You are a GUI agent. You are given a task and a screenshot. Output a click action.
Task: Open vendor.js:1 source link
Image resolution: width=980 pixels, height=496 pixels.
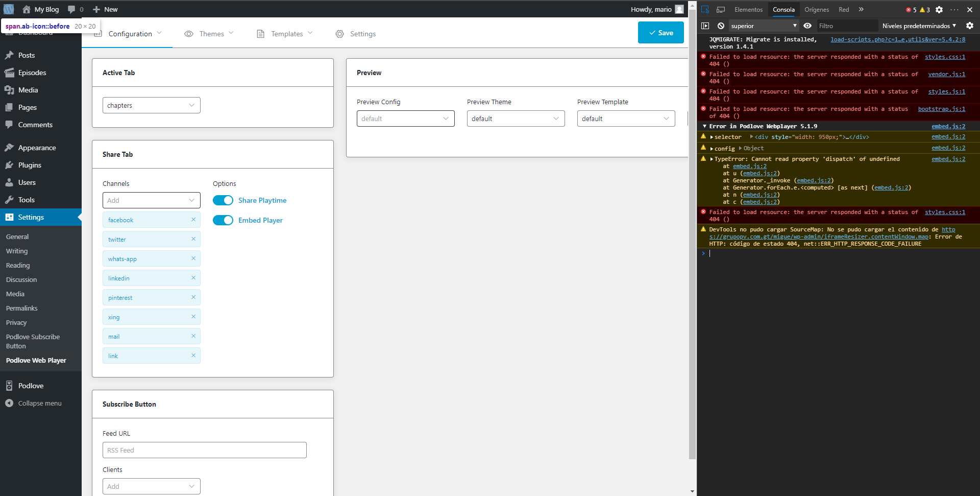(x=946, y=74)
